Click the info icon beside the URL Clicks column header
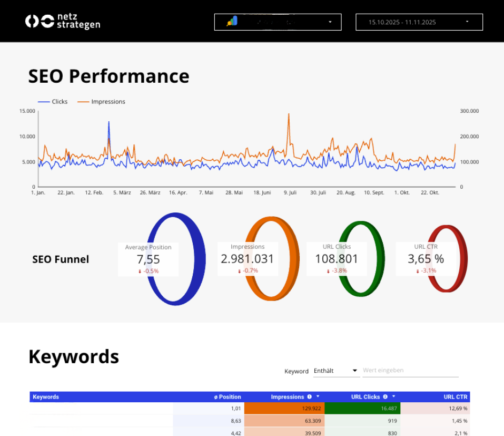The height and width of the screenshot is (436, 504). 385,396
